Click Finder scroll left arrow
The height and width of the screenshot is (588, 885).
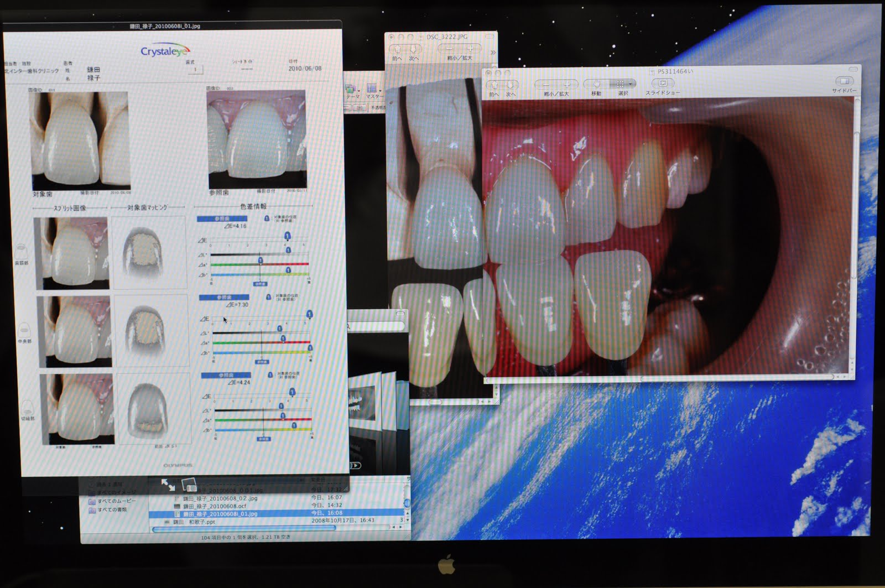pyautogui.click(x=394, y=528)
